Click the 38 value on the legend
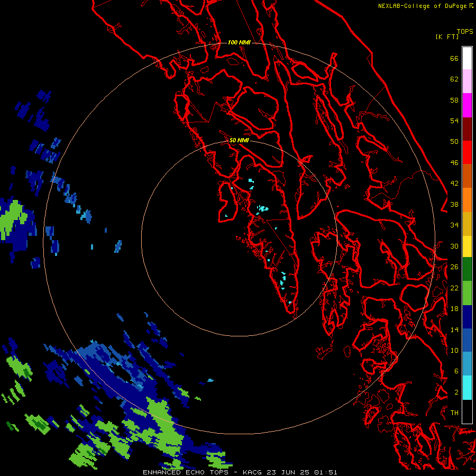 click(x=454, y=205)
